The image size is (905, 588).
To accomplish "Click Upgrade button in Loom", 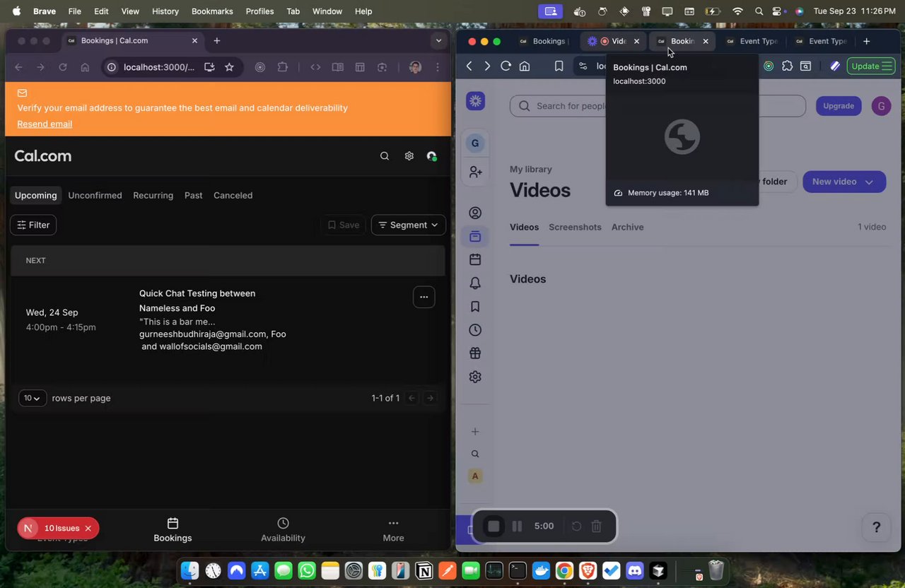I will [x=839, y=106].
